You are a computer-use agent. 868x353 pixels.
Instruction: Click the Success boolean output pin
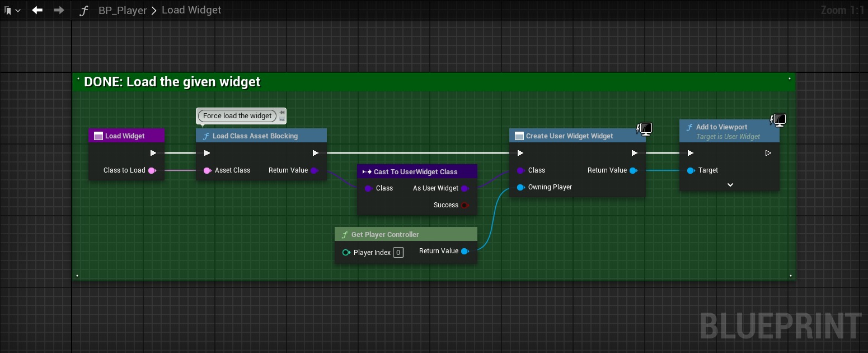tap(465, 205)
